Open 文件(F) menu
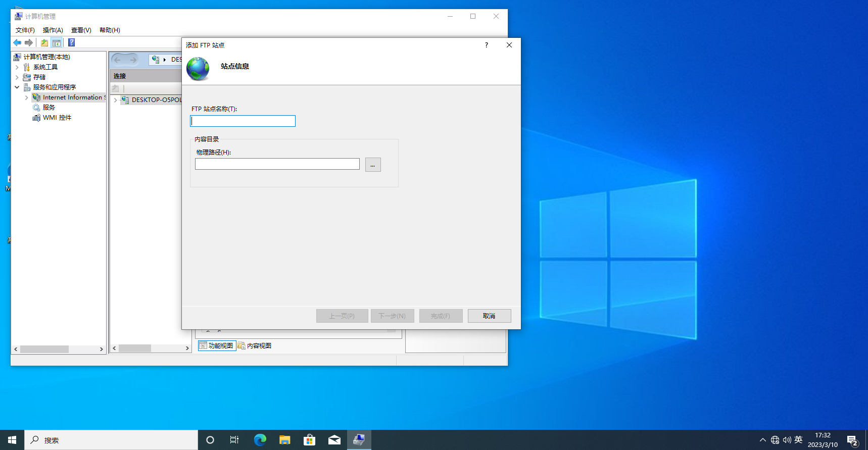 [25, 30]
